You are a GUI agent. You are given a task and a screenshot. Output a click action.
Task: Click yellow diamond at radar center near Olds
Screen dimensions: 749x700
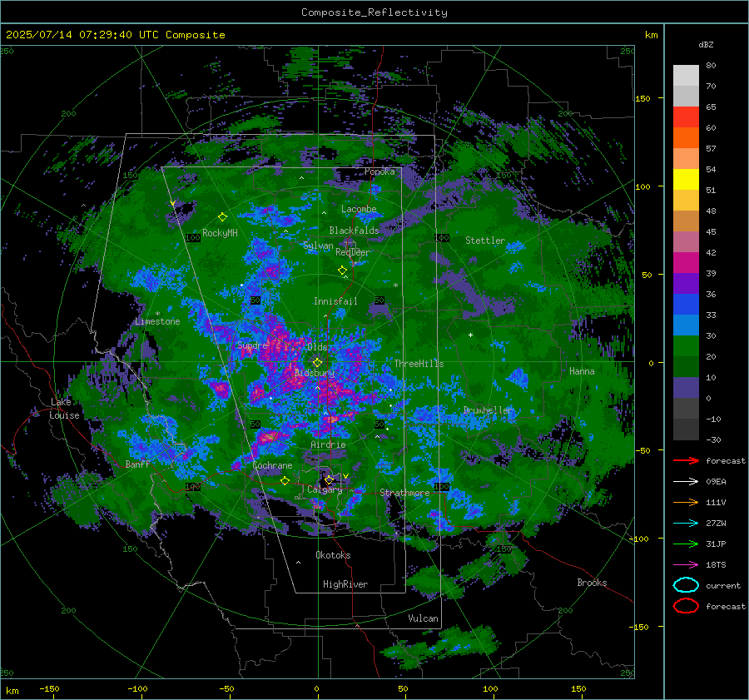[317, 363]
